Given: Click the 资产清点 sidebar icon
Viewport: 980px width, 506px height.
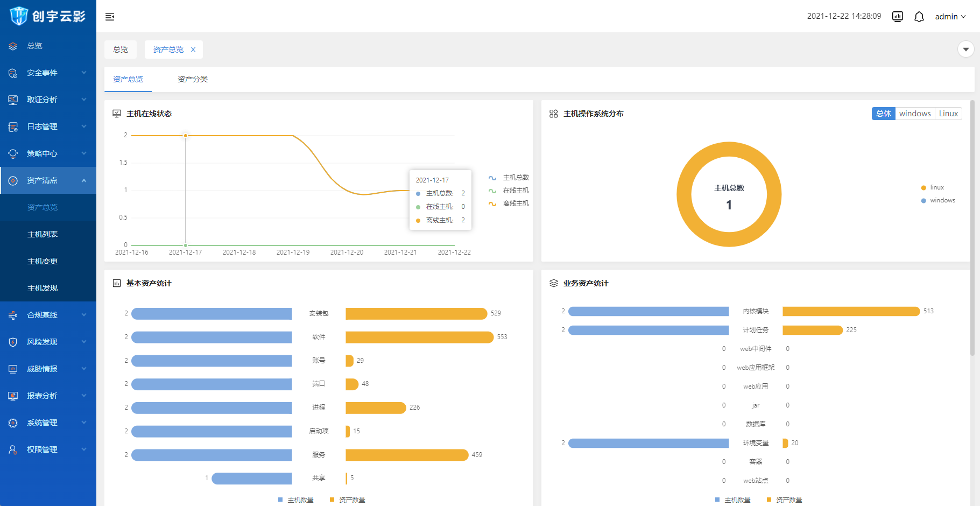Looking at the screenshot, I should pos(13,181).
